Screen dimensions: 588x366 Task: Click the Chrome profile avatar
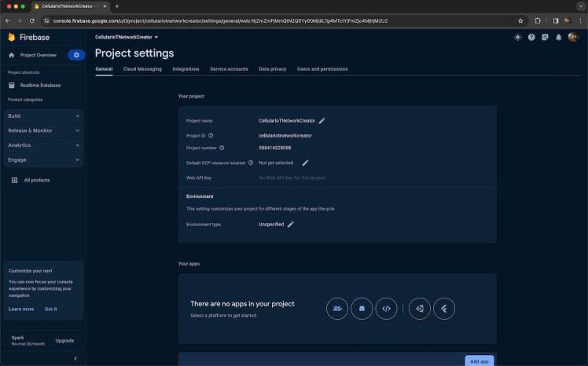(x=568, y=21)
